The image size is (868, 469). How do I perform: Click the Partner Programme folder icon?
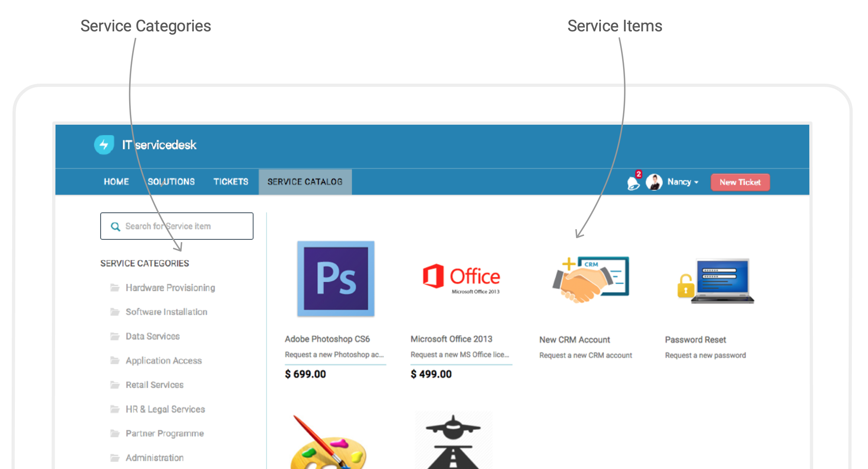(x=115, y=433)
